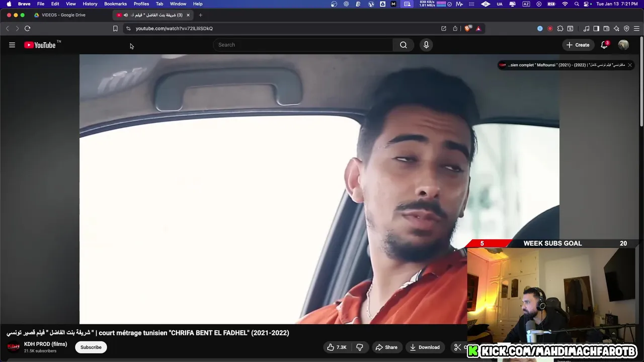The width and height of the screenshot is (644, 362).
Task: Open Brave Leo AI sparkle icon
Action: [x=616, y=29]
